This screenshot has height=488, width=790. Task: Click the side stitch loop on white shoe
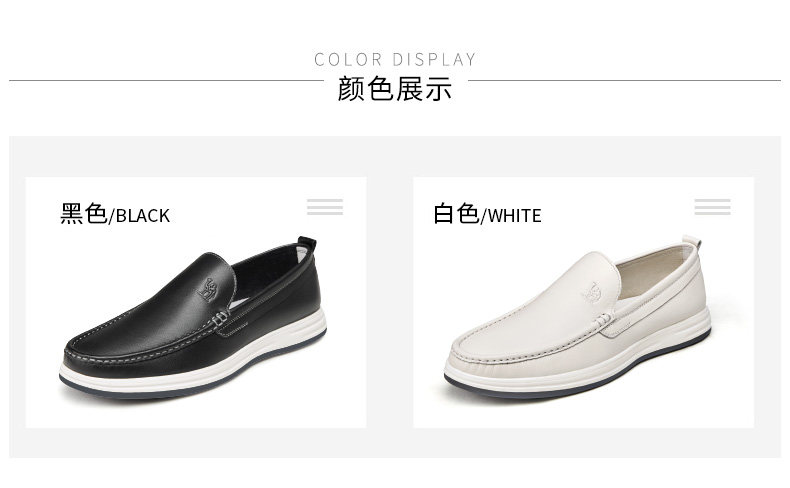tap(603, 319)
